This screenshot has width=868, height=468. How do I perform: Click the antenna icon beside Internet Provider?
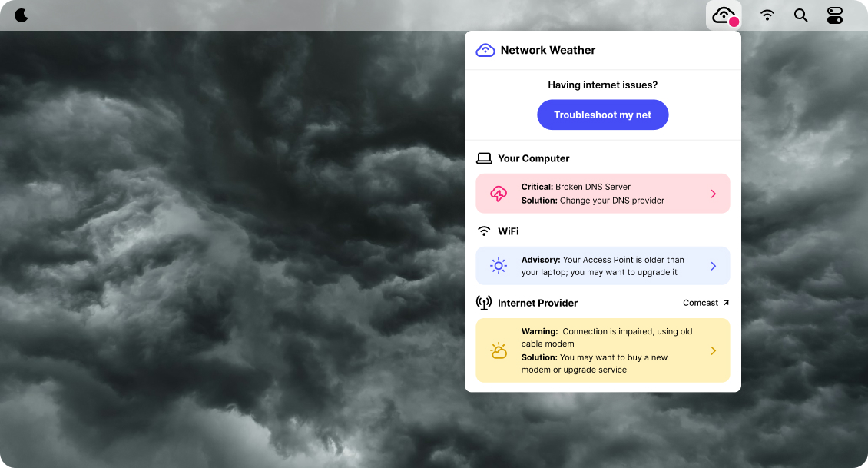coord(484,302)
